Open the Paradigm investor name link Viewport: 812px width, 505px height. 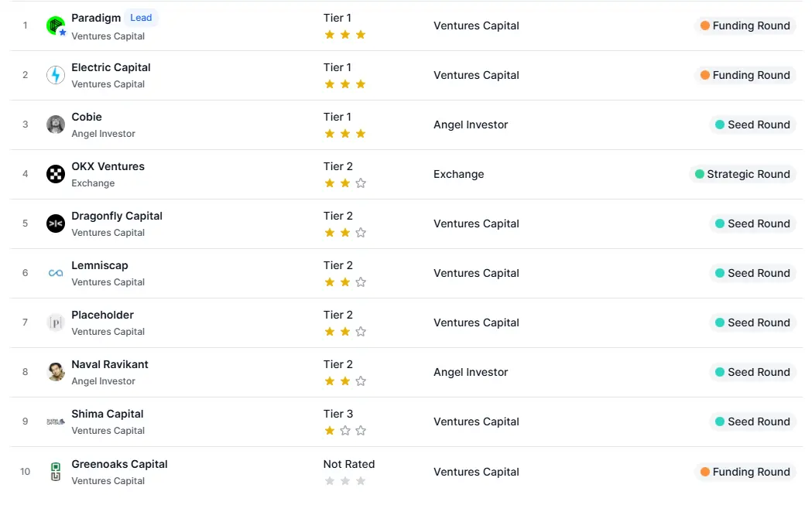(x=96, y=18)
